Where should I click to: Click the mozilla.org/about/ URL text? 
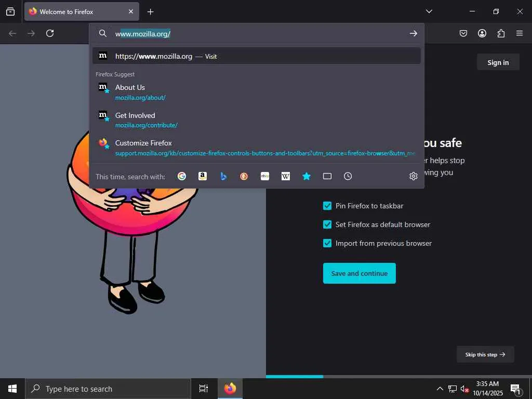pos(140,98)
